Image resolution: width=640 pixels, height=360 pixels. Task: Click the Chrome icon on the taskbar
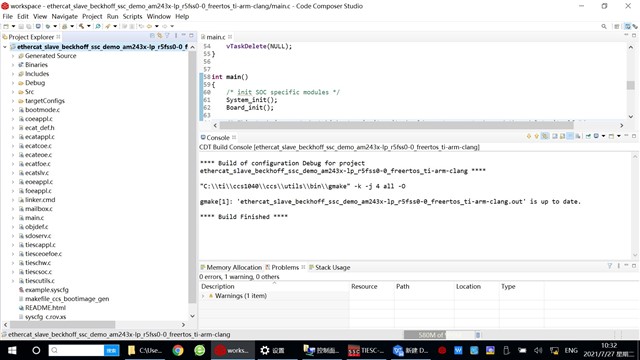click(178, 350)
